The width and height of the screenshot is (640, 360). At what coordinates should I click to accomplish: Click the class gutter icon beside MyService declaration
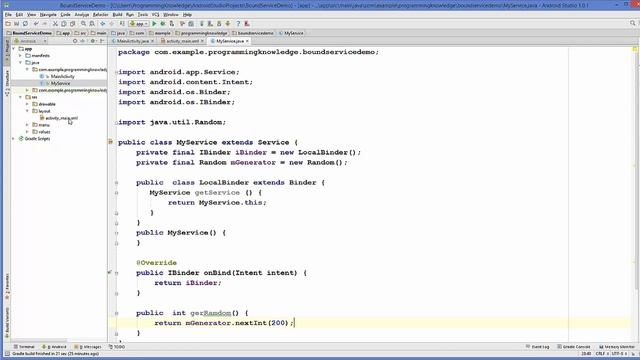click(x=110, y=142)
